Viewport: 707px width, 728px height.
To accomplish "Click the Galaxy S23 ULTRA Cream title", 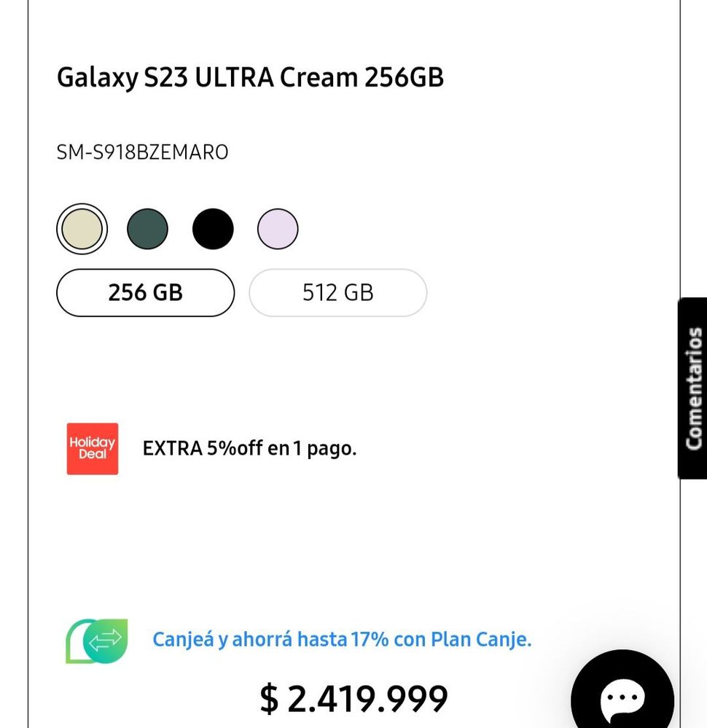I will tap(250, 77).
